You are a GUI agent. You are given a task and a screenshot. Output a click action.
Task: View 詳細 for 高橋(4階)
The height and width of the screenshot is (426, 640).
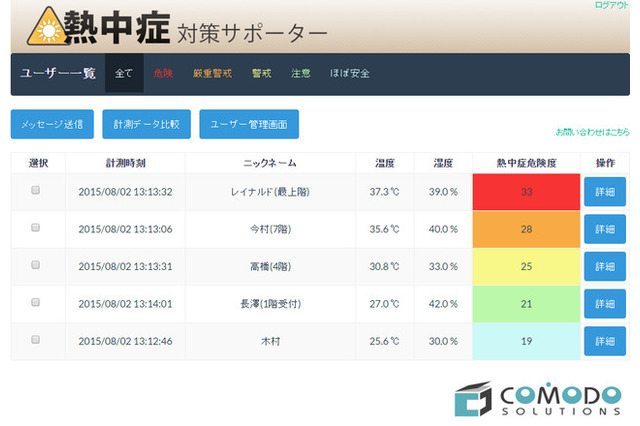(x=605, y=266)
